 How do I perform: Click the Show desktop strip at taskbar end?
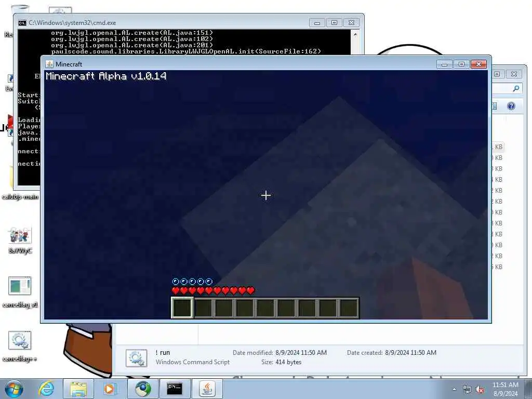pyautogui.click(x=528, y=389)
